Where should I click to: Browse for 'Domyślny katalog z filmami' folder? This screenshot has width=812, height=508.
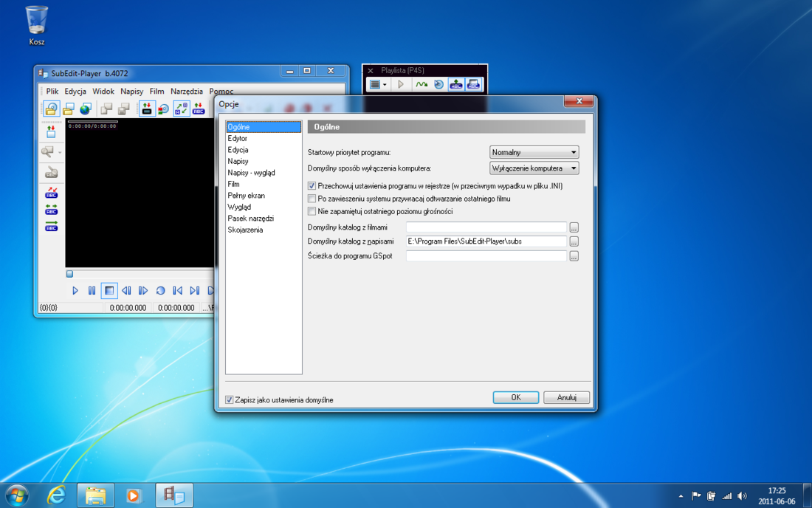tap(574, 227)
